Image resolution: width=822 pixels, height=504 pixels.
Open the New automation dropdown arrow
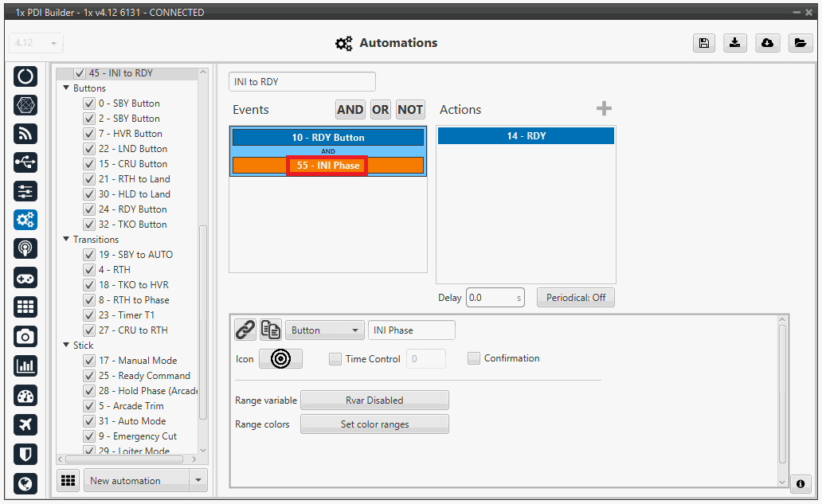(198, 481)
